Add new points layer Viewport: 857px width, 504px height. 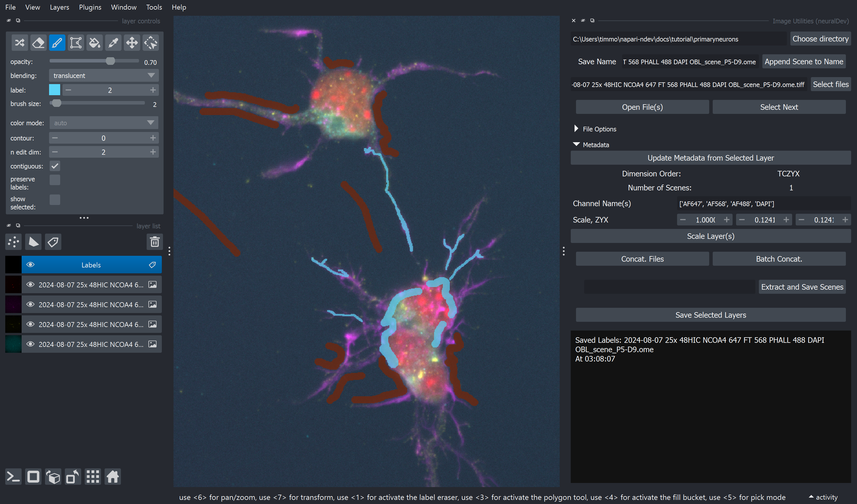point(14,242)
